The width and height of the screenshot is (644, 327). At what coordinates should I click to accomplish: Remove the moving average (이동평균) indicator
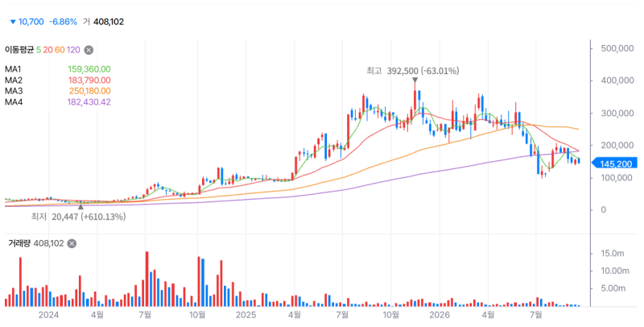(89, 50)
